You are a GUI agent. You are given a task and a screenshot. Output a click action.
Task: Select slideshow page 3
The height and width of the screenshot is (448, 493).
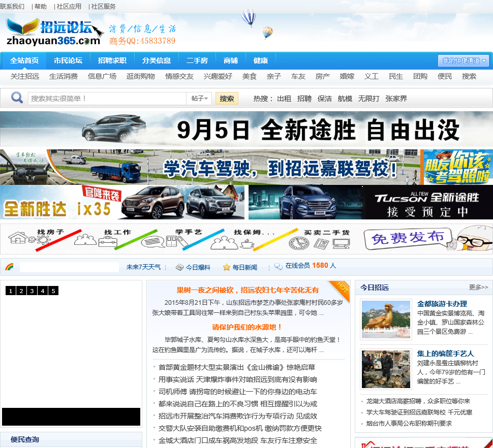point(32,291)
